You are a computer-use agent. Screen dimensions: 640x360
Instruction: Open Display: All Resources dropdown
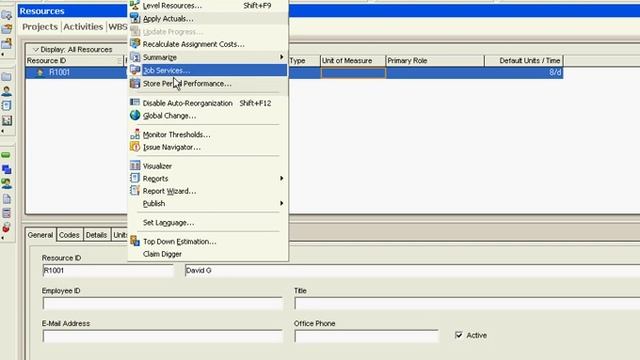pos(73,49)
